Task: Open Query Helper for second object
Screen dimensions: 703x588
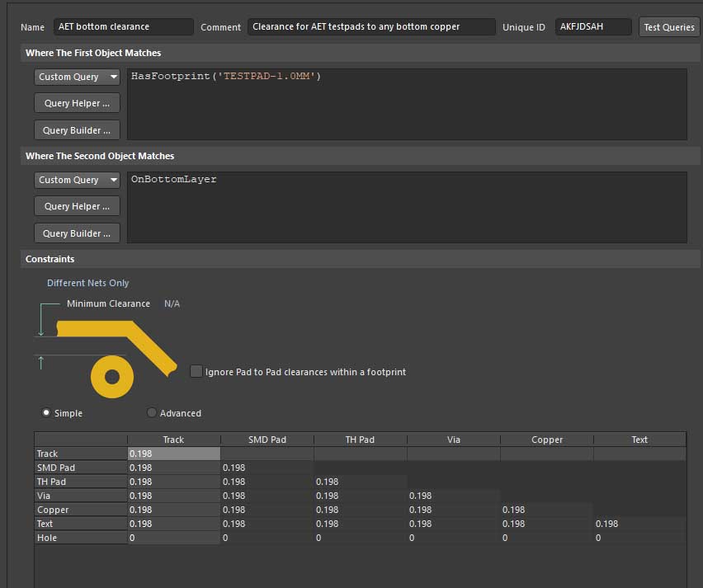Action: (x=78, y=206)
